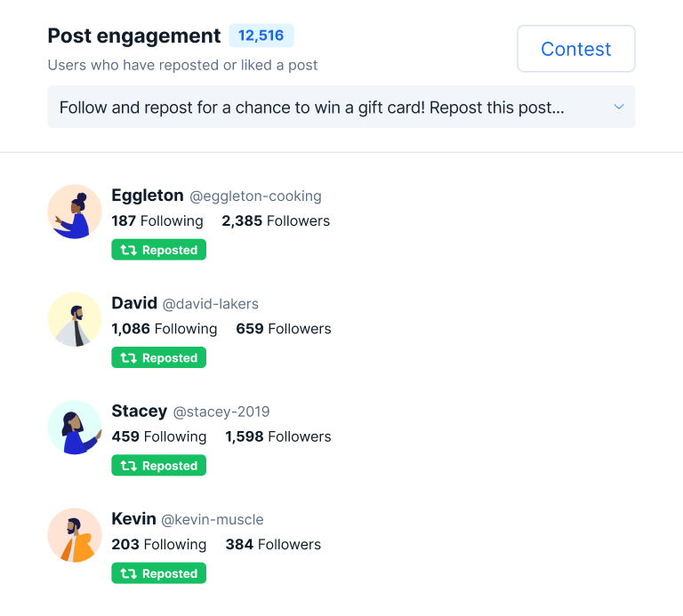View Eggleton's 2,385 Followers
This screenshot has height=616, width=683.
(x=276, y=221)
